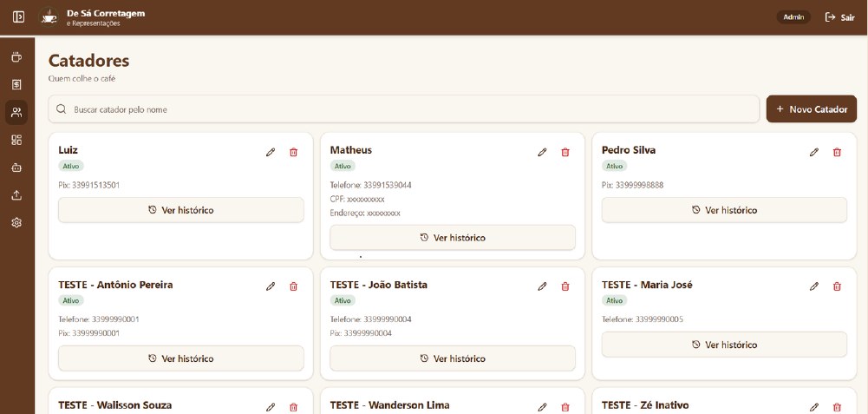Delete TESTE - Maria José trash icon
868x414 pixels.
837,286
